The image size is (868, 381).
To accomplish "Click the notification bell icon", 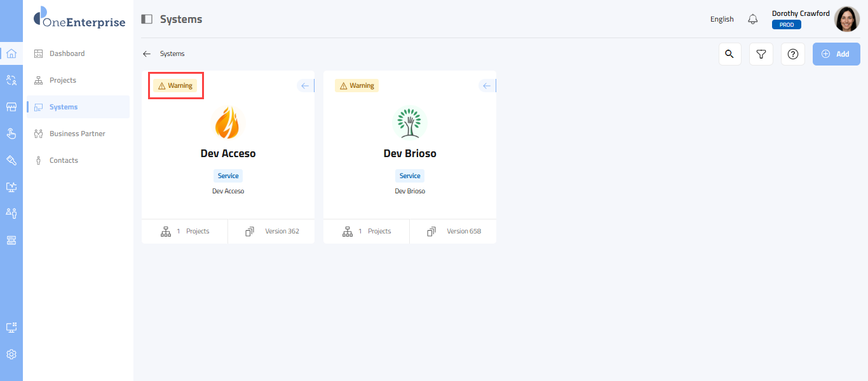I will tap(753, 19).
